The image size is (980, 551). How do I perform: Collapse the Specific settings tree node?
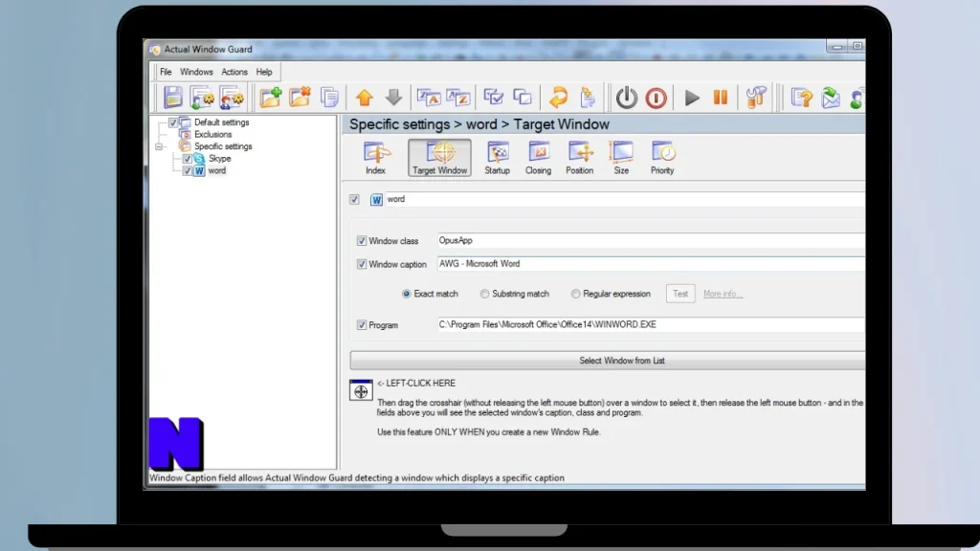(159, 146)
